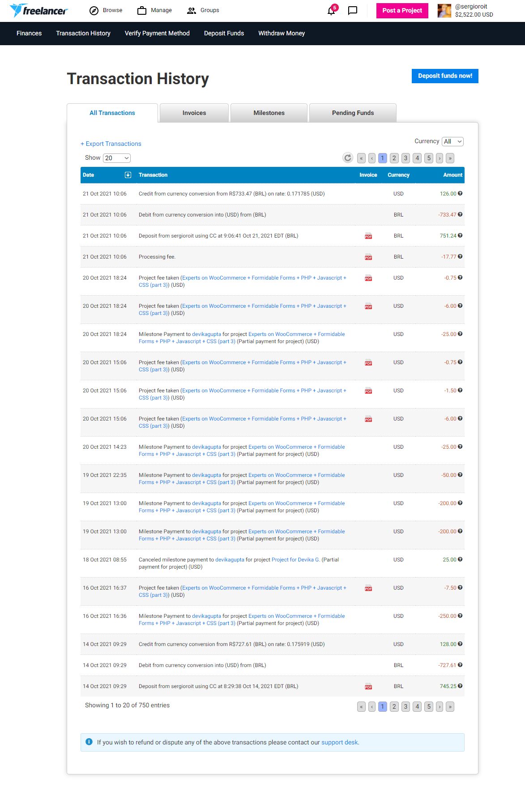Open PDF invoice for 745.25 BRL deposit
The width and height of the screenshot is (525, 812).
click(368, 687)
